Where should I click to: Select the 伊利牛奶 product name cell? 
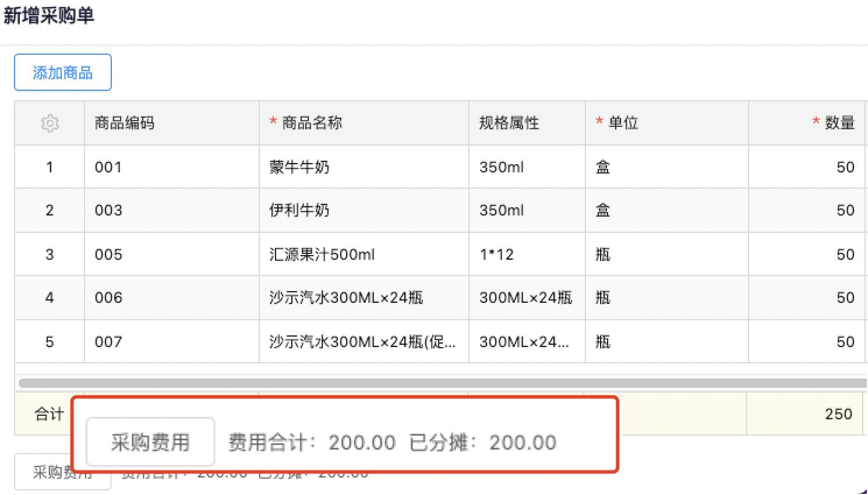(299, 210)
